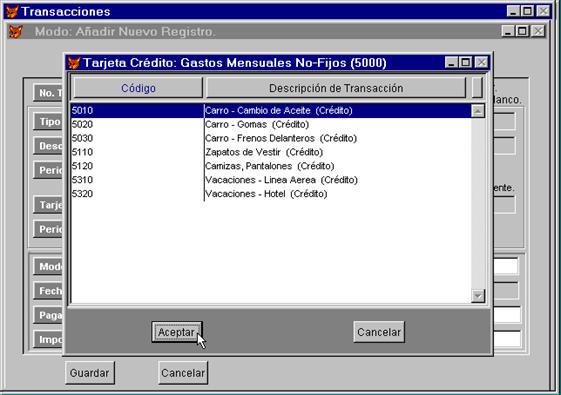This screenshot has height=395, width=561.
Task: Click the Código column header
Action: (x=138, y=88)
